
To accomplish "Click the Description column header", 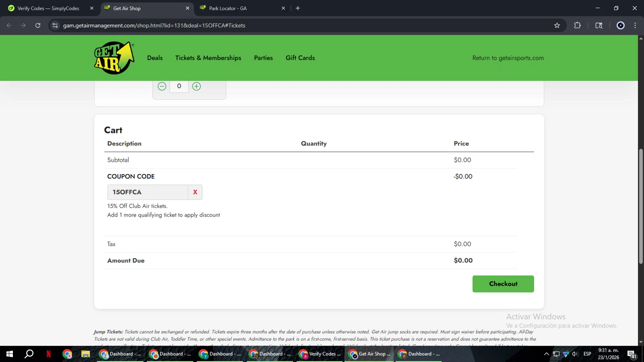I will (124, 144).
